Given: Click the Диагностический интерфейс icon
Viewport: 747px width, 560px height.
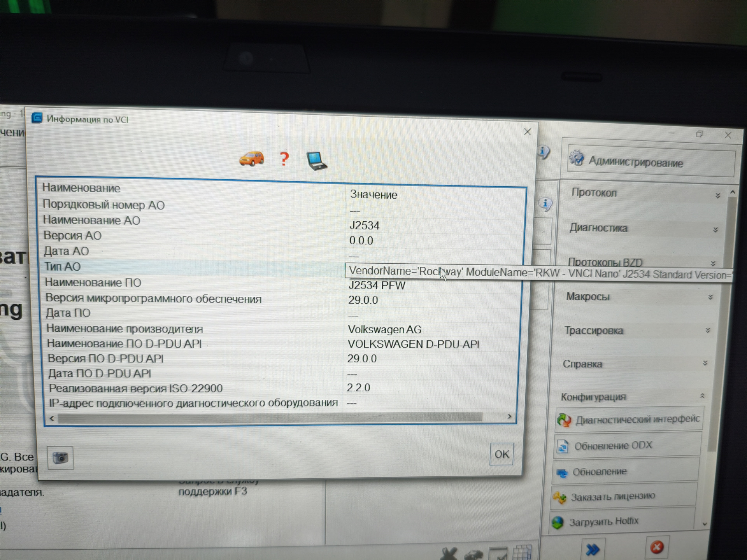Looking at the screenshot, I should click(x=564, y=420).
